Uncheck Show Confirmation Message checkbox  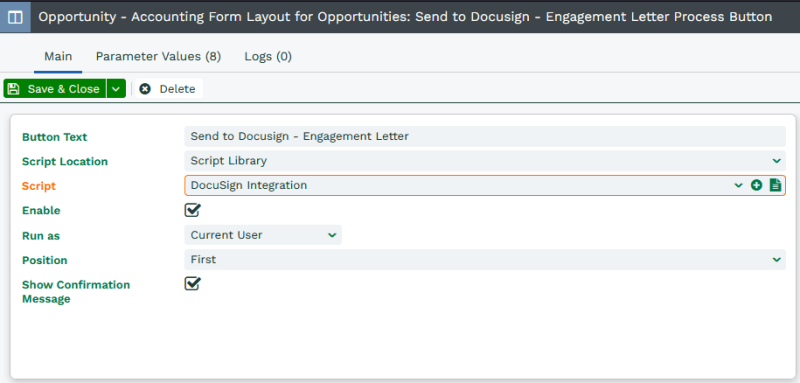pos(192,284)
